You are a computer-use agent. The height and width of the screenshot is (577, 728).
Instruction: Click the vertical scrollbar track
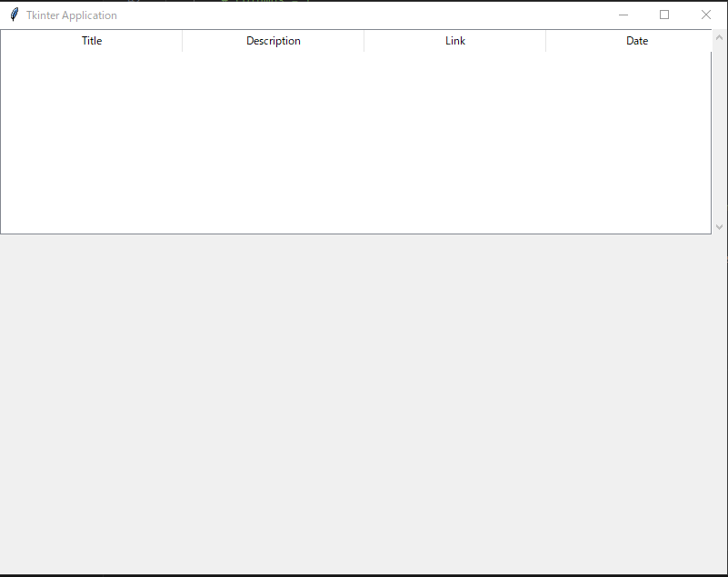(x=720, y=132)
